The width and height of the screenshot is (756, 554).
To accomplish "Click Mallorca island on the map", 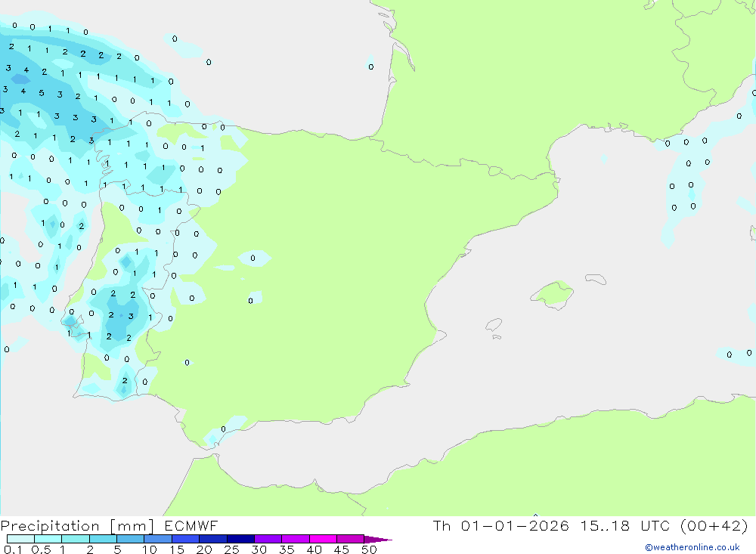I will pos(552,294).
